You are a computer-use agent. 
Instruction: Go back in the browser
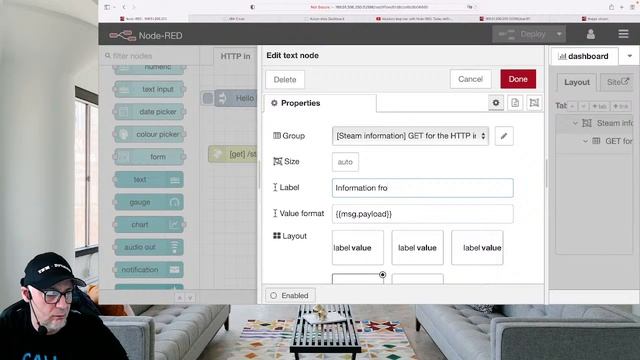(x=124, y=7)
